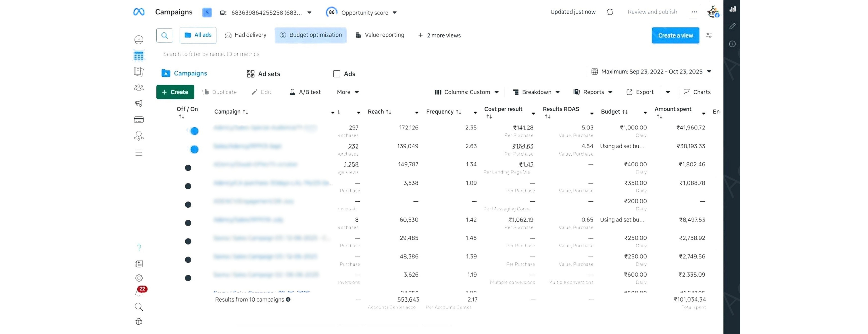
Task: Open the Account overview gauge icon
Action: click(139, 40)
